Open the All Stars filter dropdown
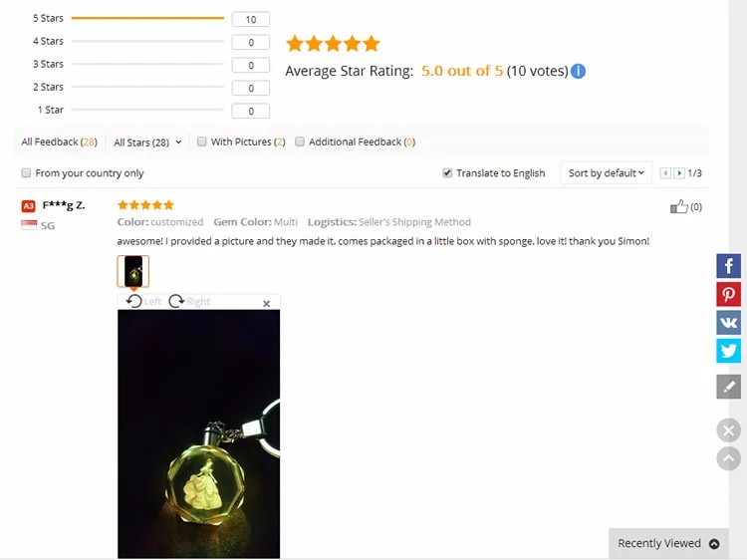Viewport: 747px width, 560px height. 147,142
